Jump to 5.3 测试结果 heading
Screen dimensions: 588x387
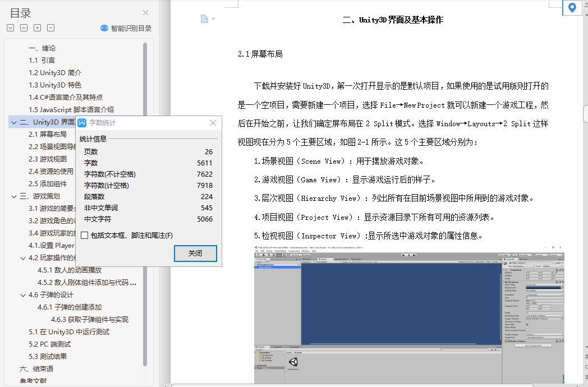48,357
